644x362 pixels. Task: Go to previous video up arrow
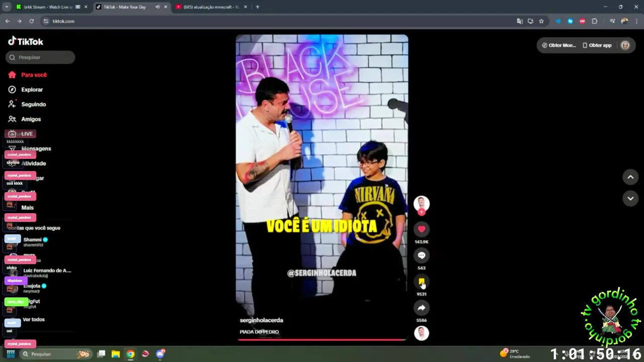[630, 177]
